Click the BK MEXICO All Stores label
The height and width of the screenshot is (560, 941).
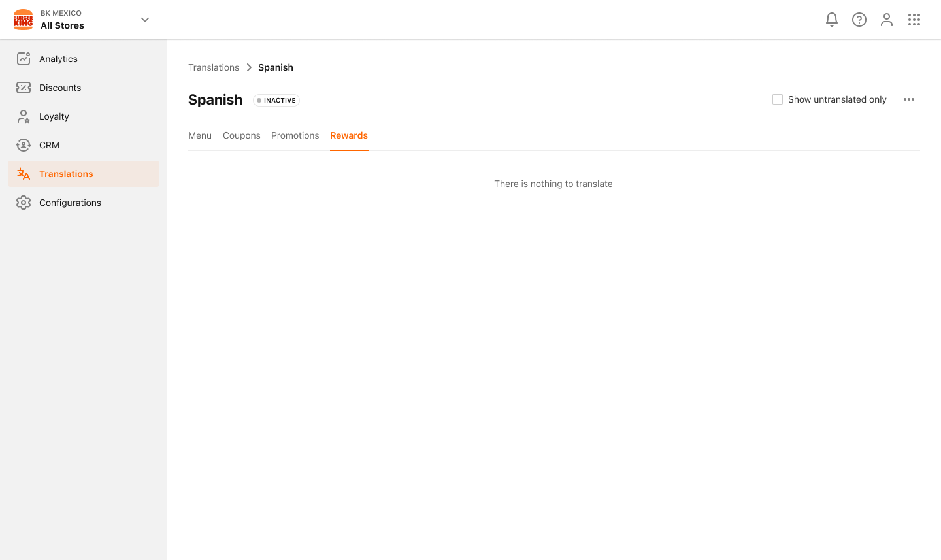click(x=63, y=20)
